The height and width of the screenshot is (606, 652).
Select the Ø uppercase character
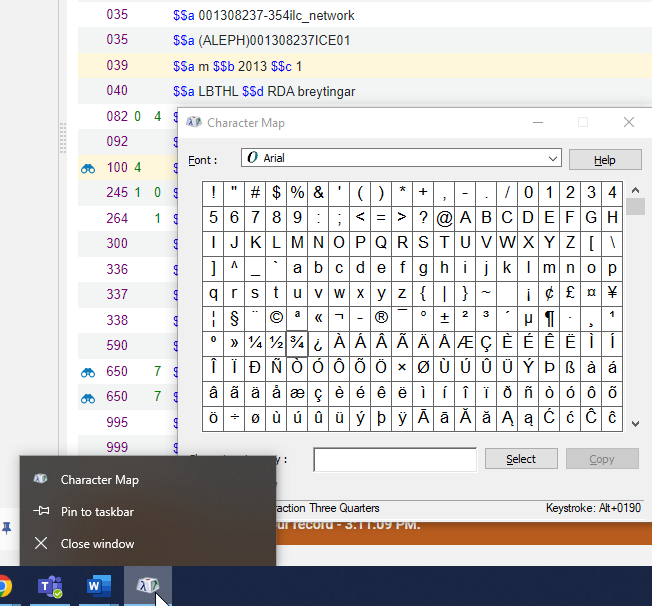423,368
